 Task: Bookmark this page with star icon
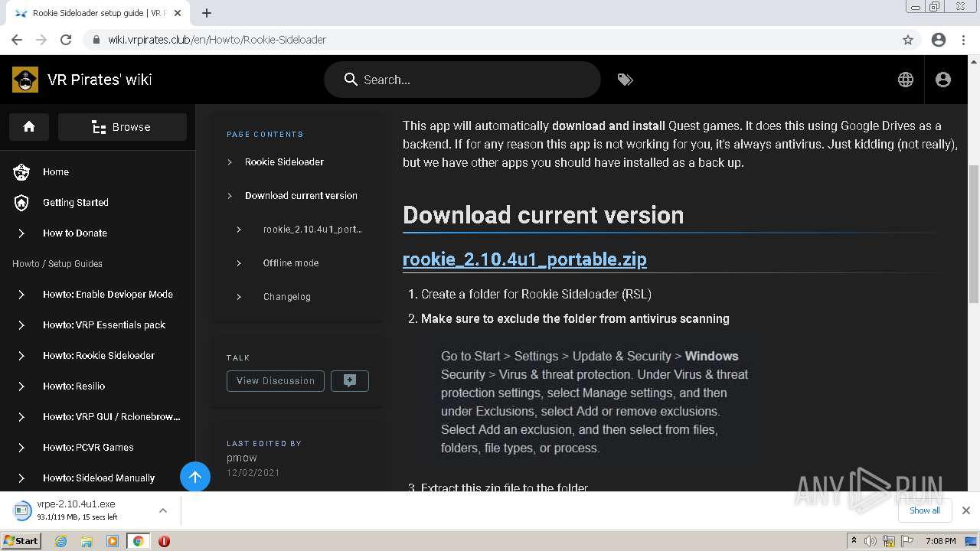[908, 40]
